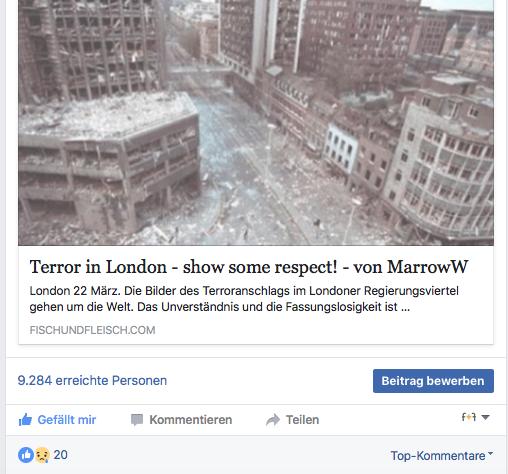Click the FISCHUNDFLEISCH.COM source link

tap(92, 330)
